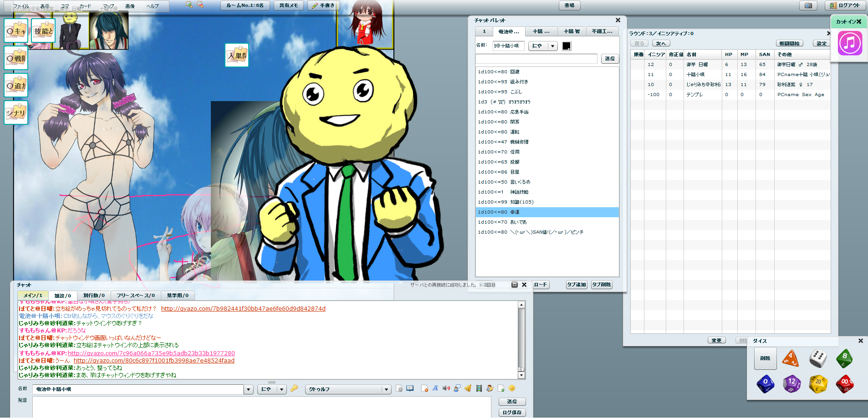Click the ログアウト logout button
Screen dimensions: 868x419
click(x=846, y=5)
